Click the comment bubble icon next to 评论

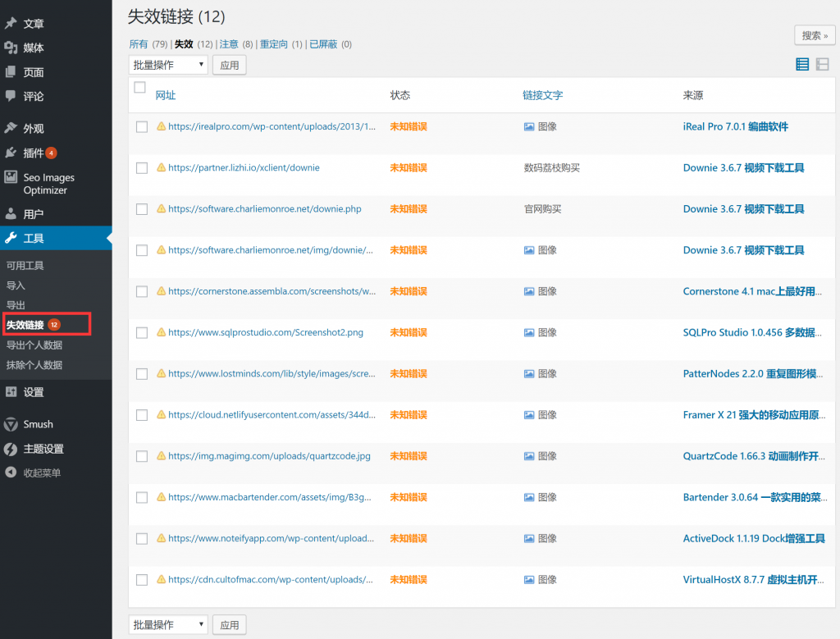[11, 96]
